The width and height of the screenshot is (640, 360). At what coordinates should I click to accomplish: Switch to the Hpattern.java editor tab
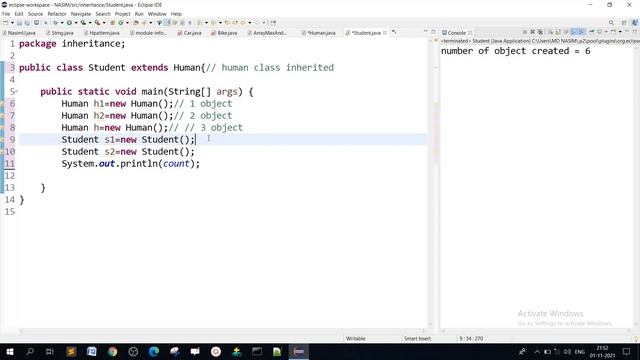[102, 33]
